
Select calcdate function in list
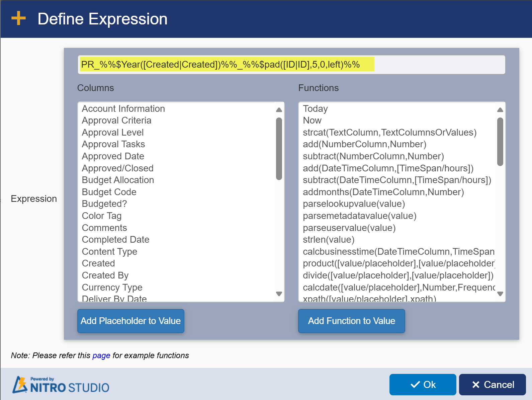click(399, 288)
